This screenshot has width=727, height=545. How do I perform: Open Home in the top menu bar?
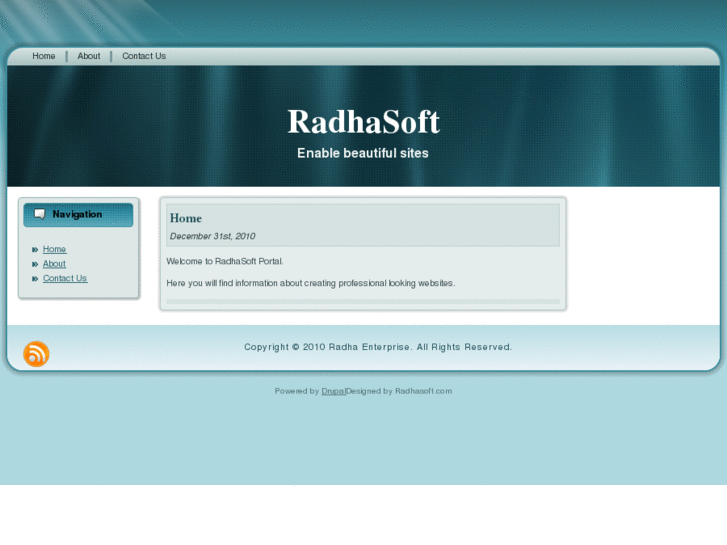tap(44, 56)
